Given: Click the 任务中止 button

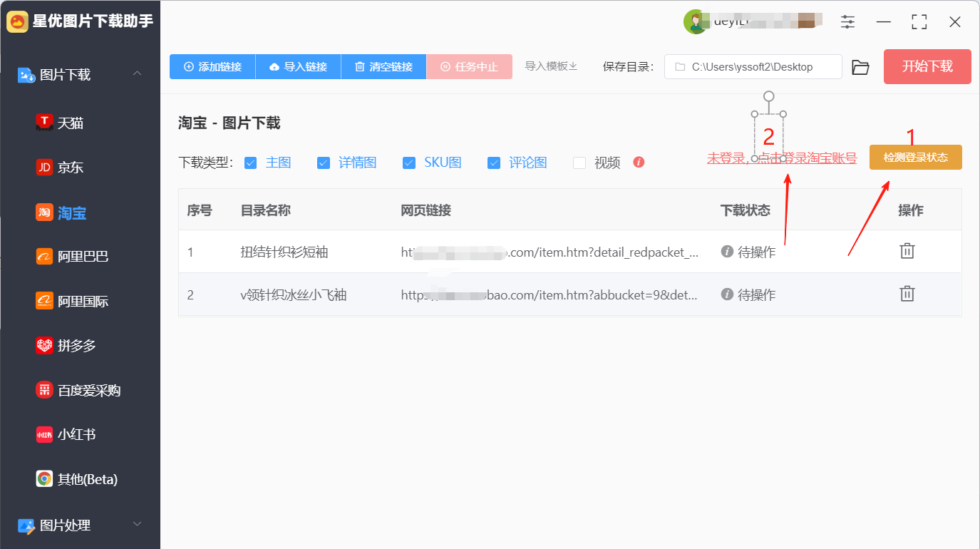Looking at the screenshot, I should (x=469, y=67).
